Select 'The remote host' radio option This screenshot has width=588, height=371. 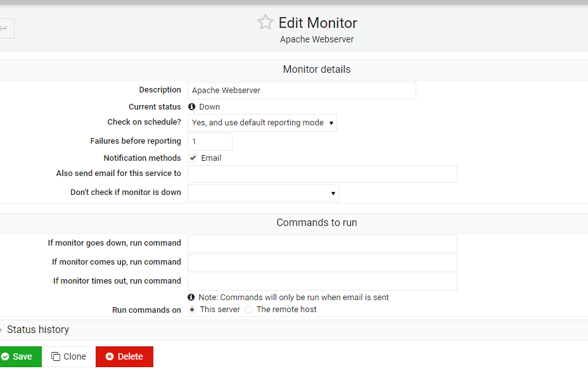click(x=248, y=310)
